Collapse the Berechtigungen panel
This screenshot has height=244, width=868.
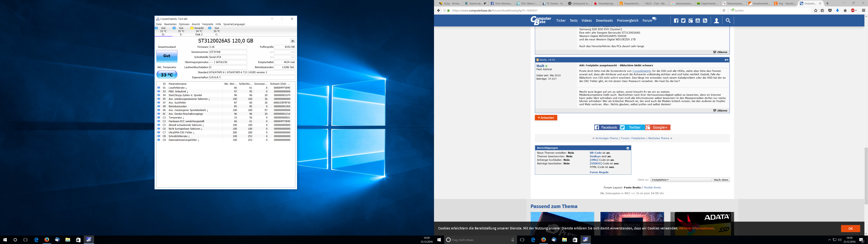pos(627,148)
